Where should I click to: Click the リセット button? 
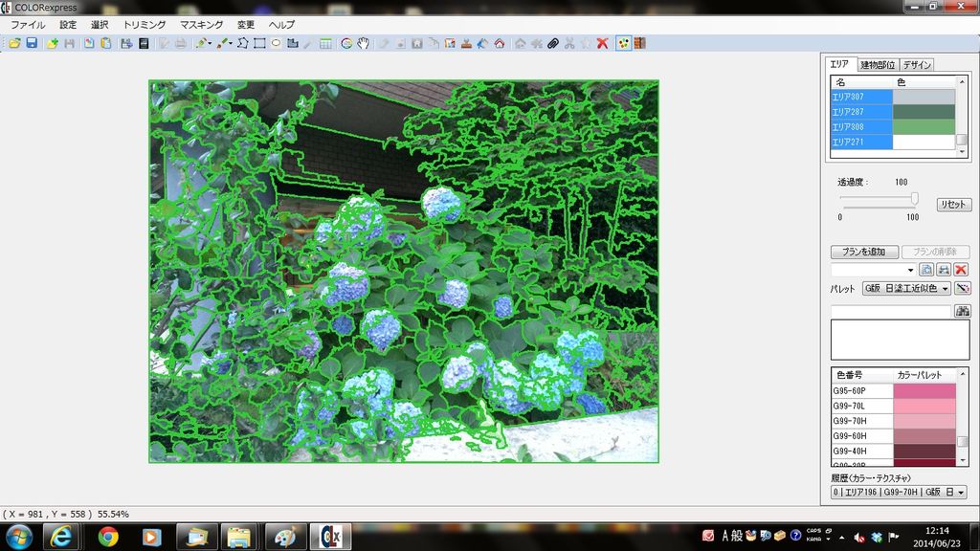pos(954,205)
